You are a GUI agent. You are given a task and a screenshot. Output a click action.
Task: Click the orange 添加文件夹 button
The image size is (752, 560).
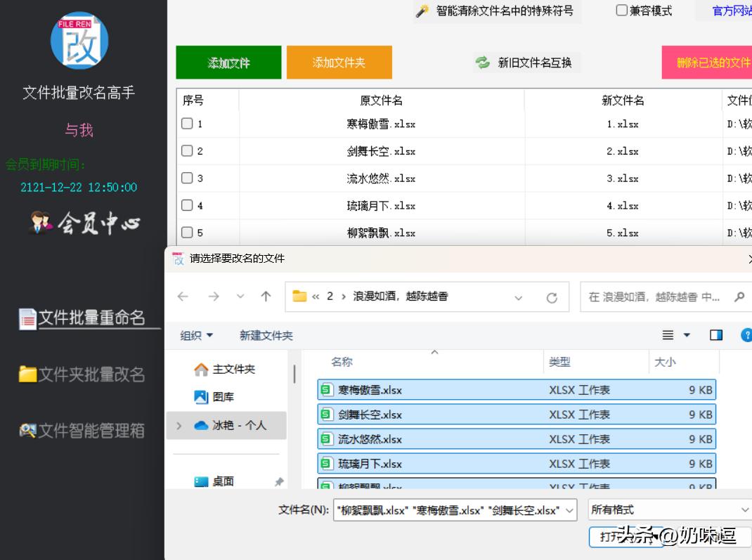click(x=339, y=63)
